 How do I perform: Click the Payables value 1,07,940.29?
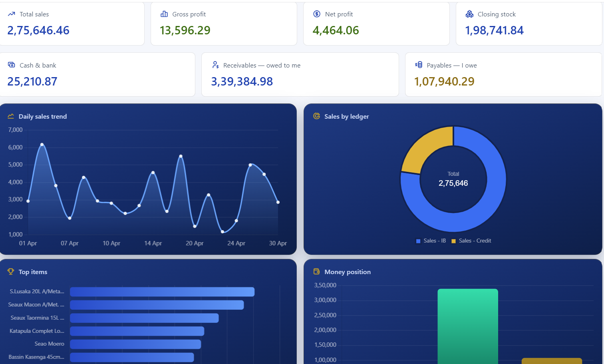(444, 82)
